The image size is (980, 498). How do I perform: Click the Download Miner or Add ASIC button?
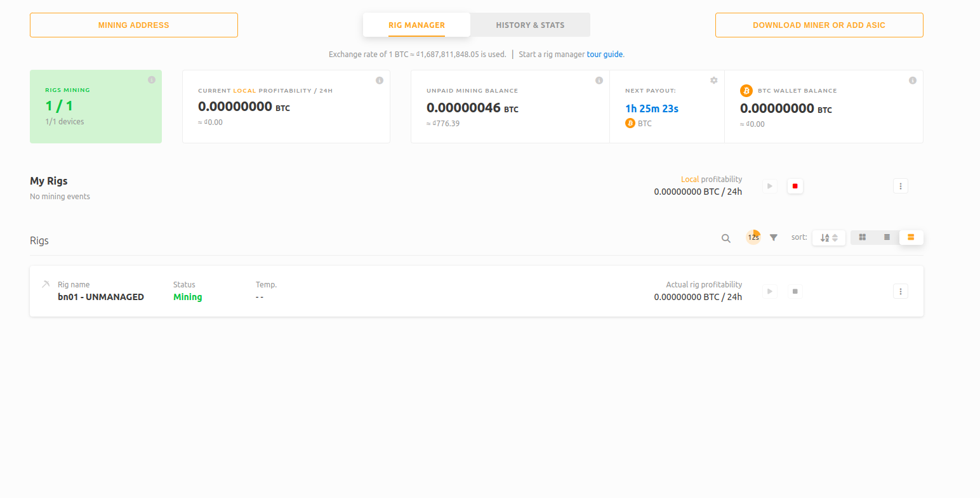tap(819, 25)
